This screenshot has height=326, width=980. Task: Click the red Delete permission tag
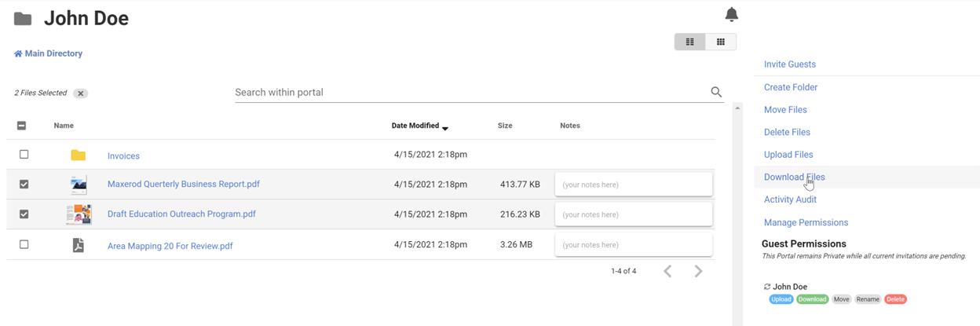click(x=895, y=299)
